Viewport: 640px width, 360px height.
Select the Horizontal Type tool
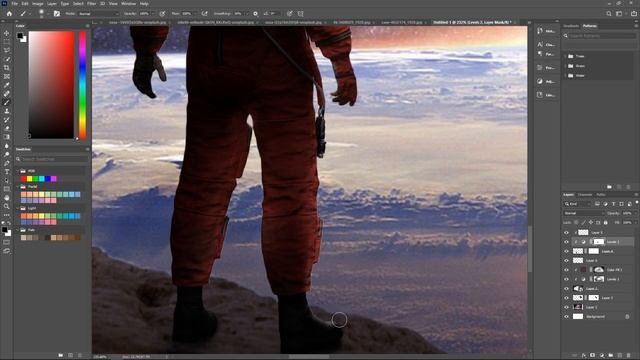(x=7, y=171)
